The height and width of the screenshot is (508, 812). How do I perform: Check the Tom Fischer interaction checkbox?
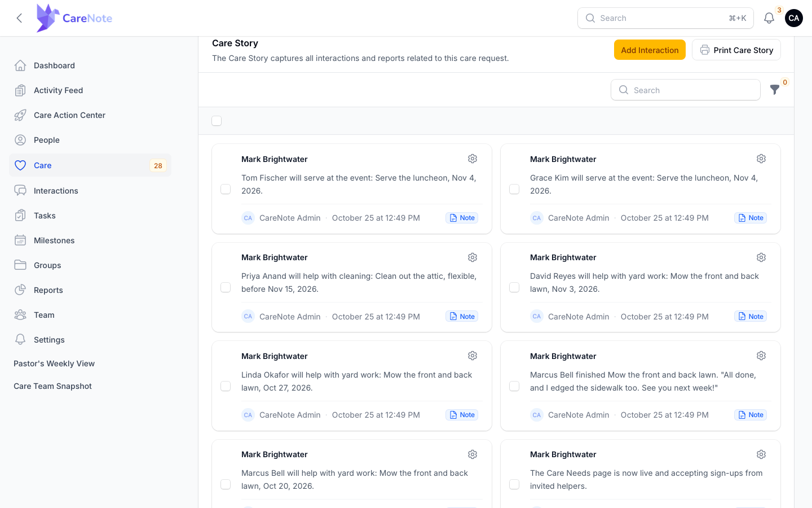(x=226, y=189)
